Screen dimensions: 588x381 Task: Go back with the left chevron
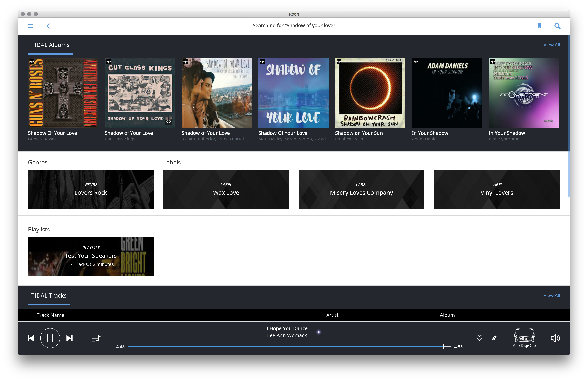pyautogui.click(x=48, y=26)
